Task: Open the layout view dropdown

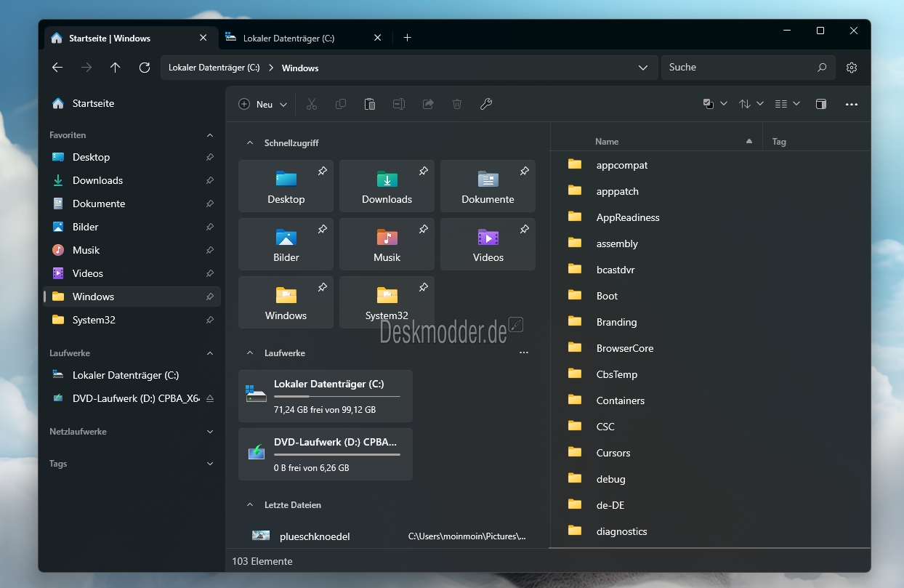Action: tap(788, 104)
